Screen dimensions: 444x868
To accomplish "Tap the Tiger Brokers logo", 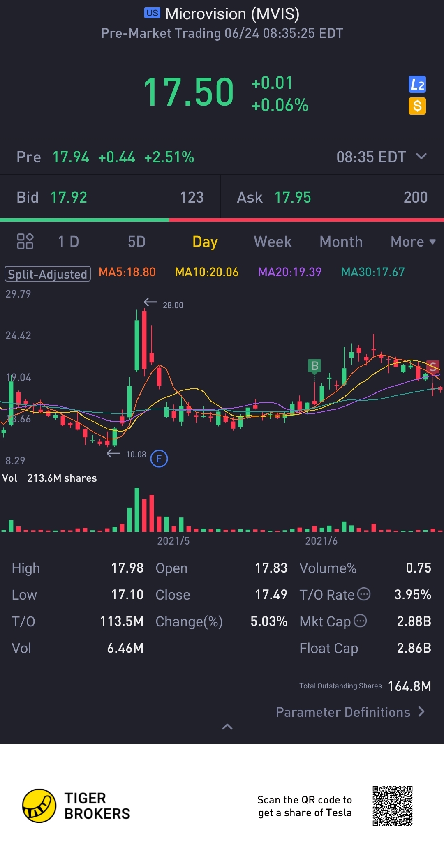I will [76, 806].
